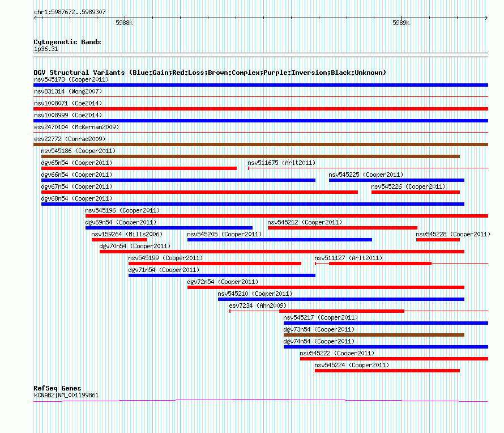Viewport: 504px width, 433px height.
Task: Open nsv545226 (Cooper2011) label
Action: click(408, 186)
